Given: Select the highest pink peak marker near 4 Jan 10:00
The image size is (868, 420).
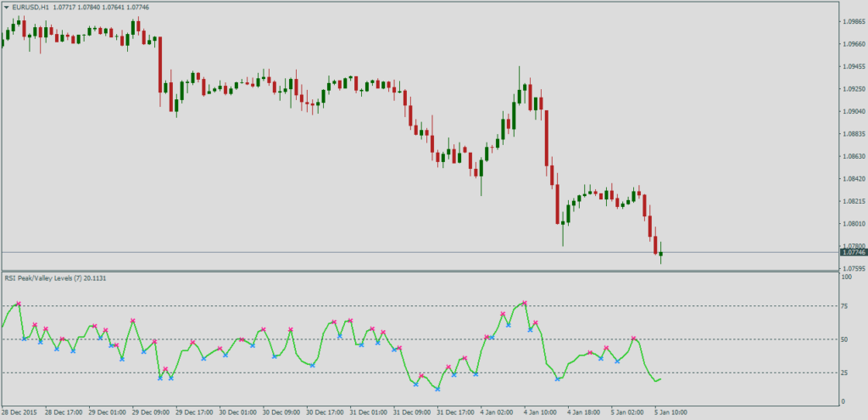Looking at the screenshot, I should click(x=525, y=303).
